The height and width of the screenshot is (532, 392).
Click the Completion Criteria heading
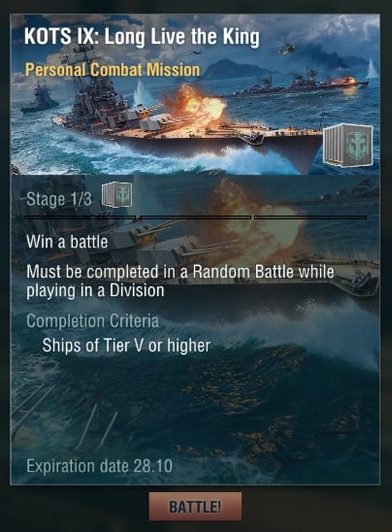92,321
